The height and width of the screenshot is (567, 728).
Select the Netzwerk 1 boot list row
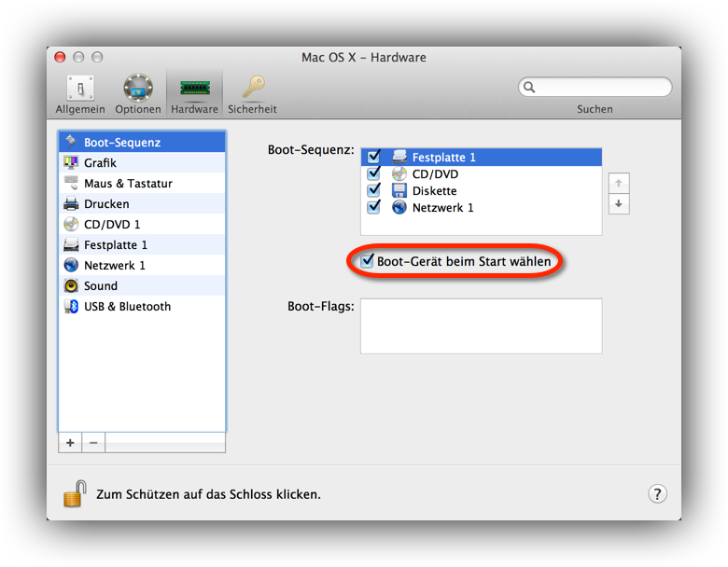[482, 207]
